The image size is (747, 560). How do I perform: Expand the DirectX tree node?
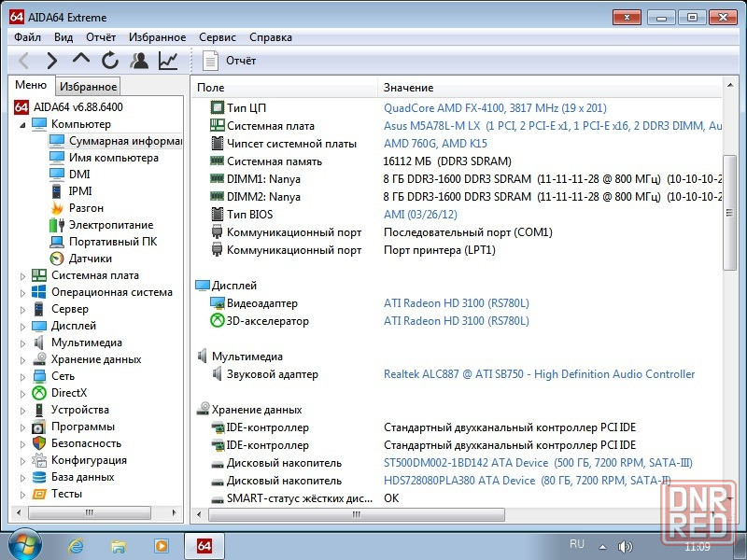22,394
